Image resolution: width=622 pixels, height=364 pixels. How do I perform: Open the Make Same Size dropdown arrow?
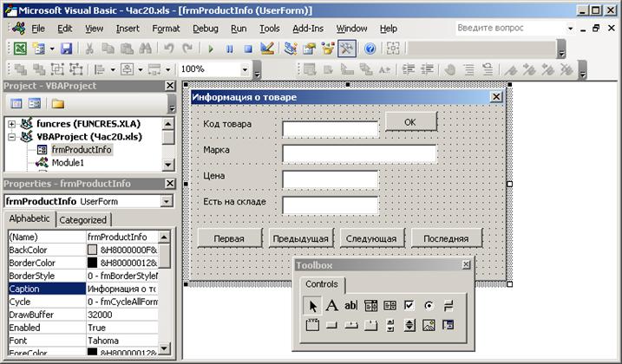point(168,70)
